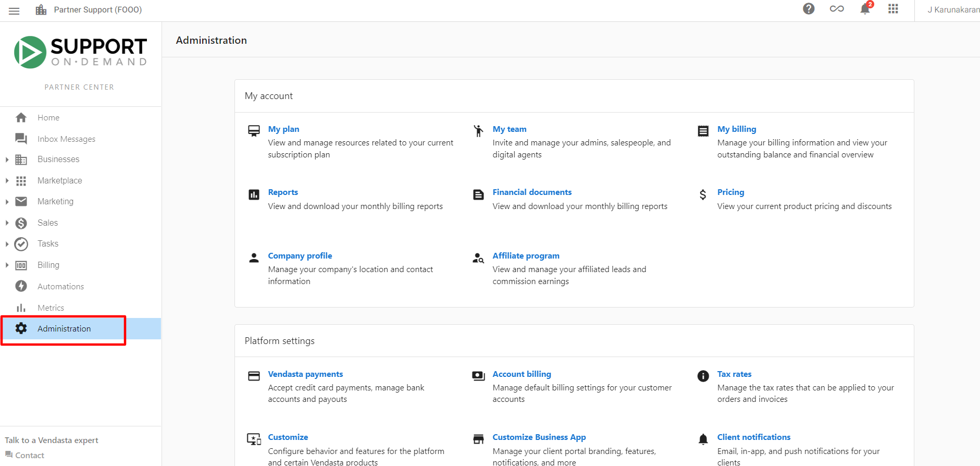980x466 pixels.
Task: Expand the Businesses sidebar arrow
Action: pos(7,160)
